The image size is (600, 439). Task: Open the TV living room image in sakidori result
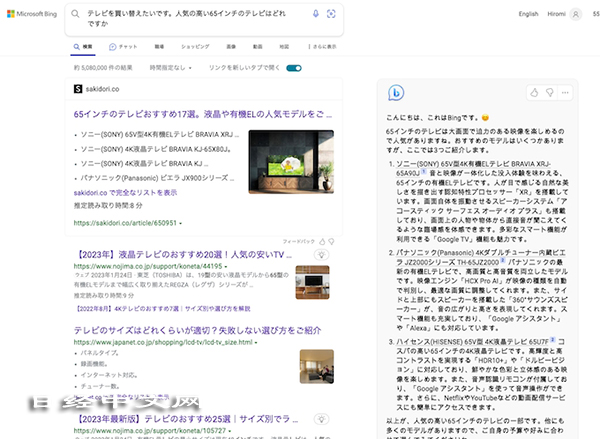pyautogui.click(x=291, y=162)
